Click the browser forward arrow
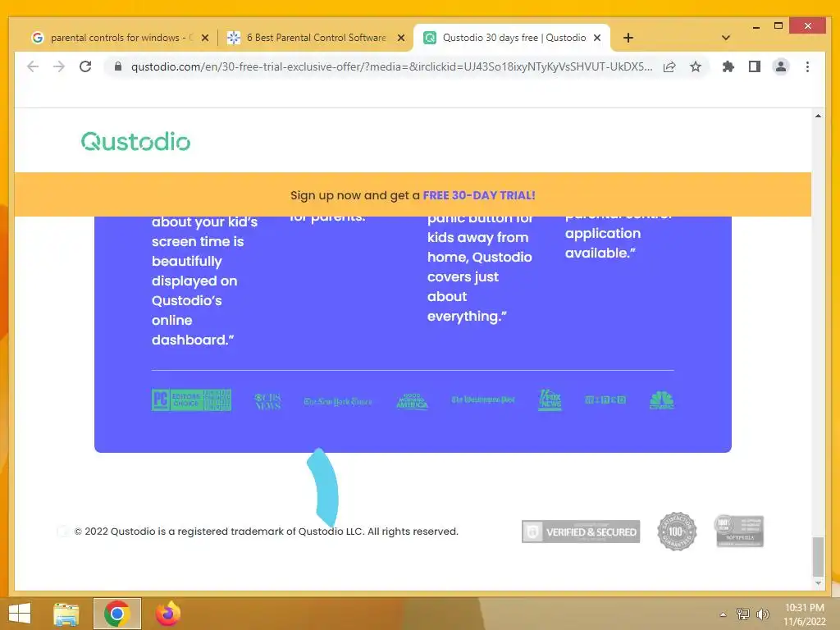This screenshot has height=630, width=840. click(x=59, y=67)
